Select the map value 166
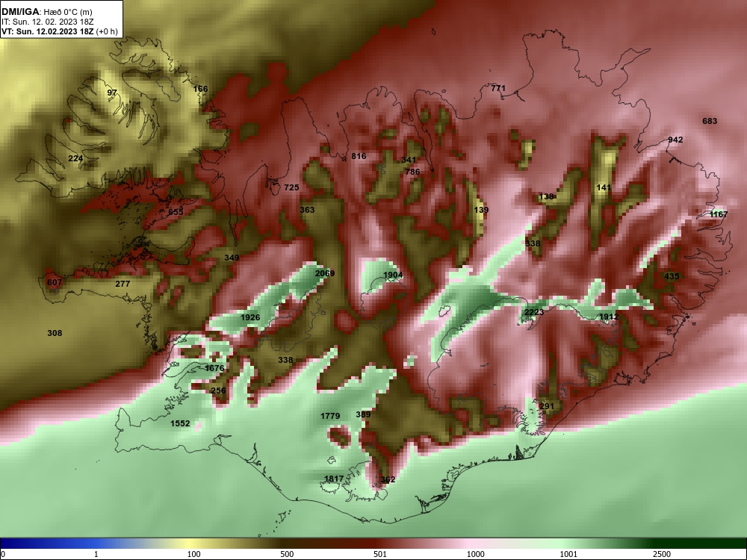Image resolution: width=747 pixels, height=560 pixels. coord(200,89)
